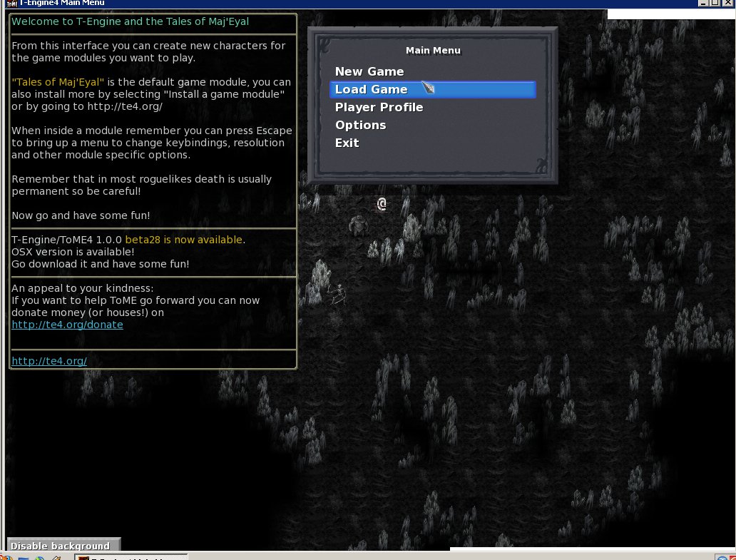Follow the http://te4.org/ homepage link
736x560 pixels.
(x=49, y=360)
